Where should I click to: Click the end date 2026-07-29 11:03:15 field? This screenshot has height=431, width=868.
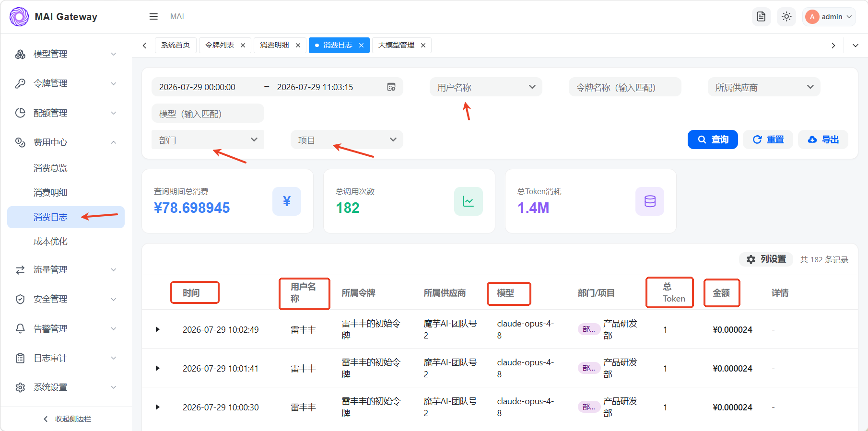click(315, 87)
